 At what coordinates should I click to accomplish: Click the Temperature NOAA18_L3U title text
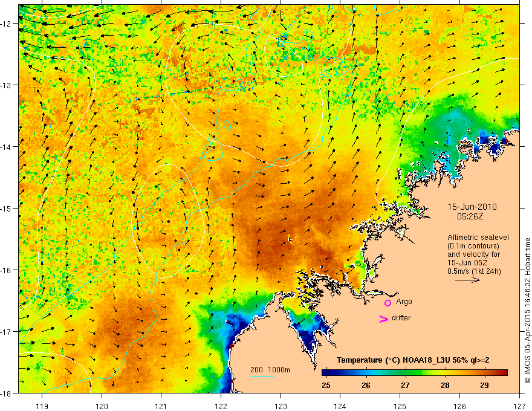coord(413,360)
